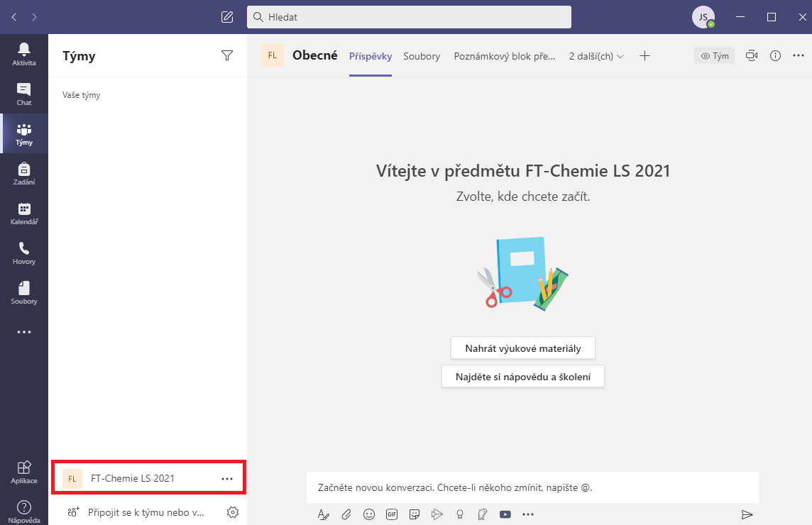Viewport: 812px width, 525px height.
Task: Click the filter funnel icon in Týmy
Action: tap(227, 56)
